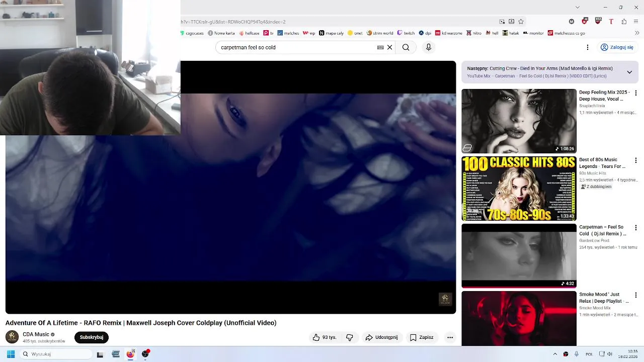Viewport: 644px width, 362px height.
Task: Bookmark this page with the star
Action: 521,22
